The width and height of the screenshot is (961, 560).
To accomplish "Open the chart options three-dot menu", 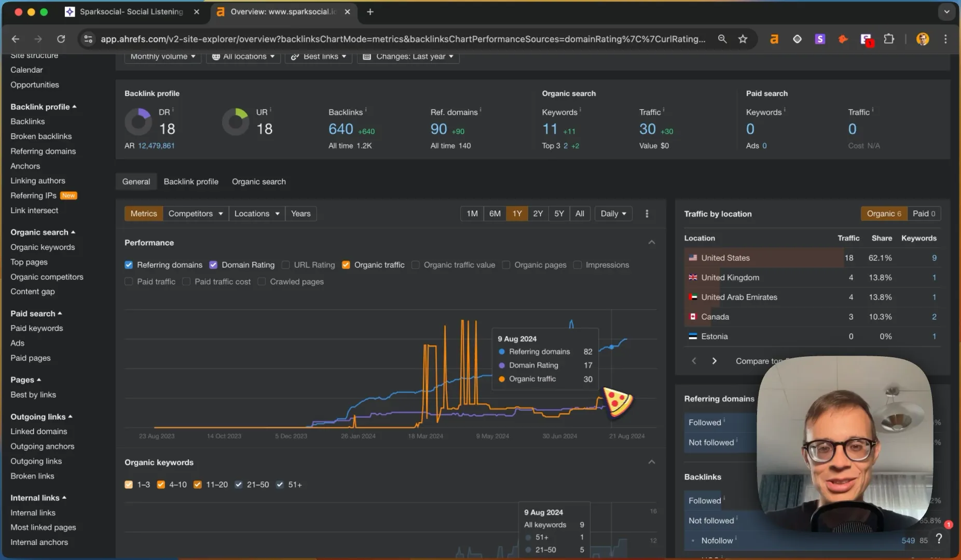I will click(647, 214).
